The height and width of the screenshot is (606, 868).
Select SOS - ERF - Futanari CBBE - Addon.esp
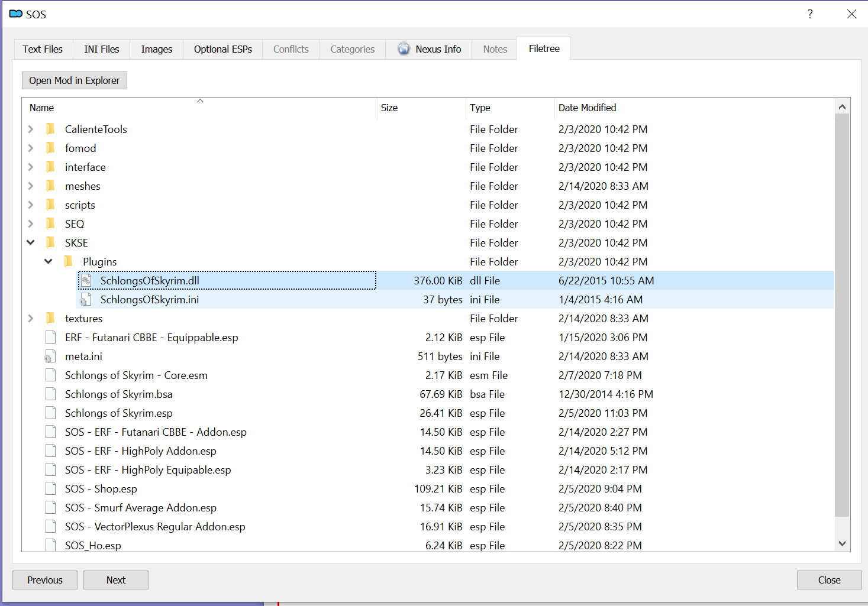click(428, 432)
